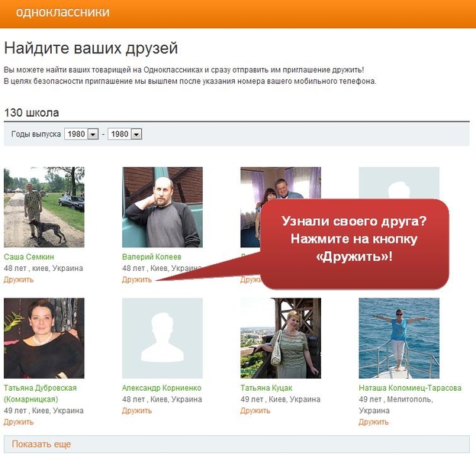Click the Валерий Копеев name link

(152, 257)
